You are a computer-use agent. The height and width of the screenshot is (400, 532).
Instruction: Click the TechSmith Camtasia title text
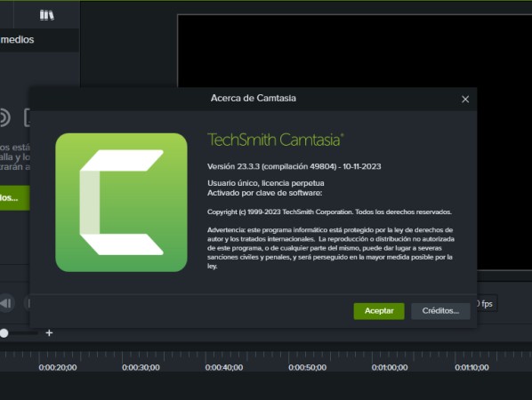276,140
